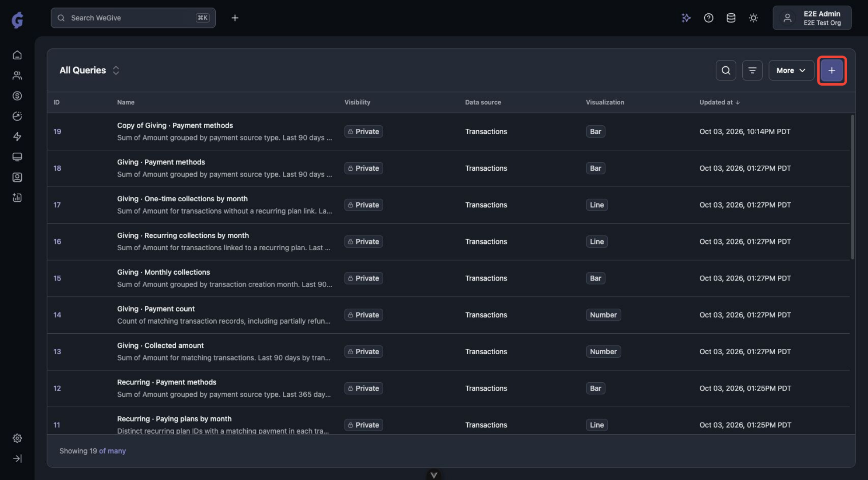868x480 pixels.
Task: Open the contact card icon in sidebar
Action: tap(17, 177)
